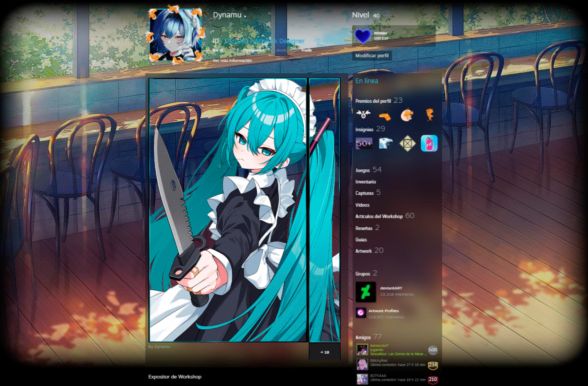Open the white eagle badge

tap(385, 144)
